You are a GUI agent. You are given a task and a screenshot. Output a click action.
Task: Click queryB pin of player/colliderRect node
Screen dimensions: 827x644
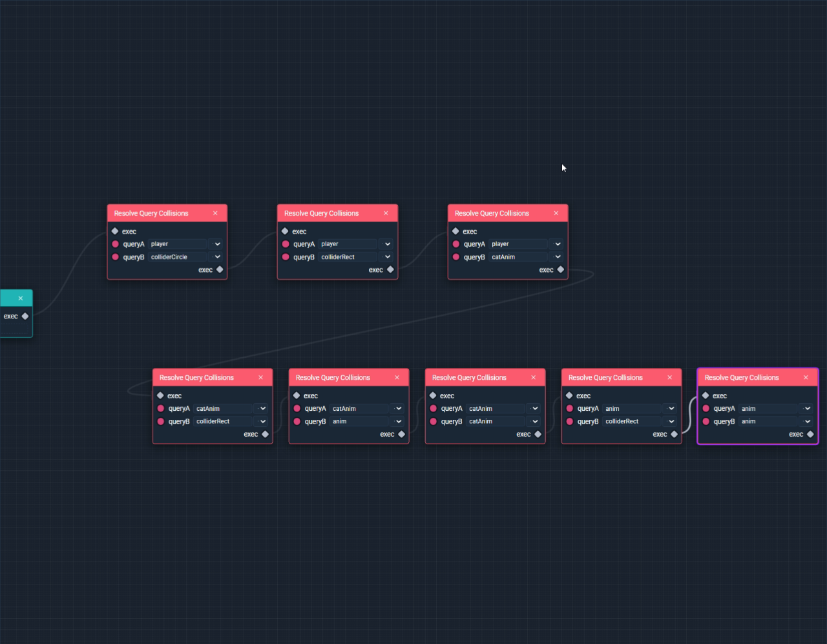[x=286, y=257]
